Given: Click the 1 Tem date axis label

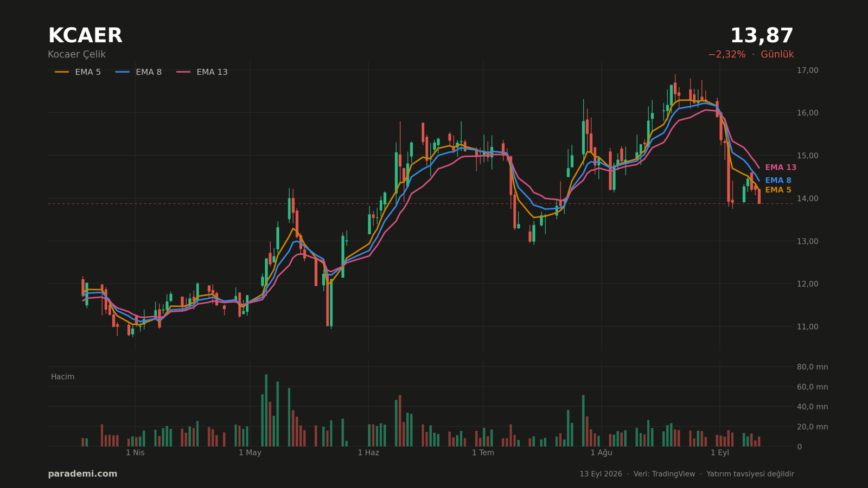Looking at the screenshot, I should 483,453.
